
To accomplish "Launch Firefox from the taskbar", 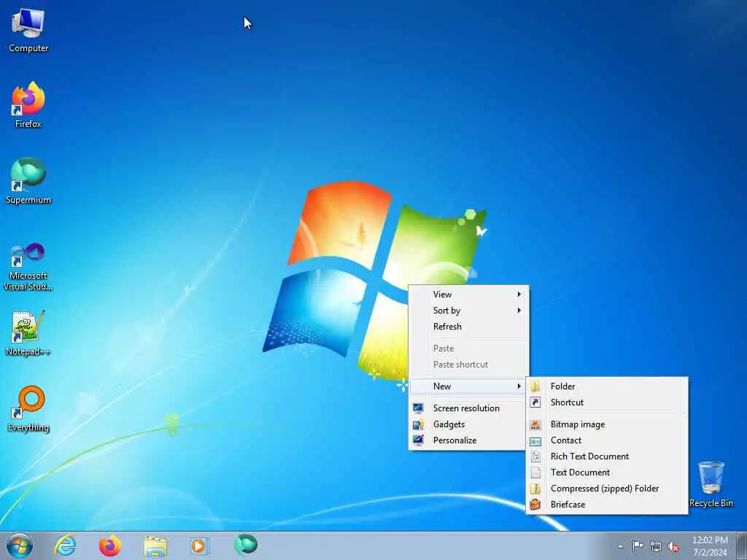I will [x=110, y=545].
